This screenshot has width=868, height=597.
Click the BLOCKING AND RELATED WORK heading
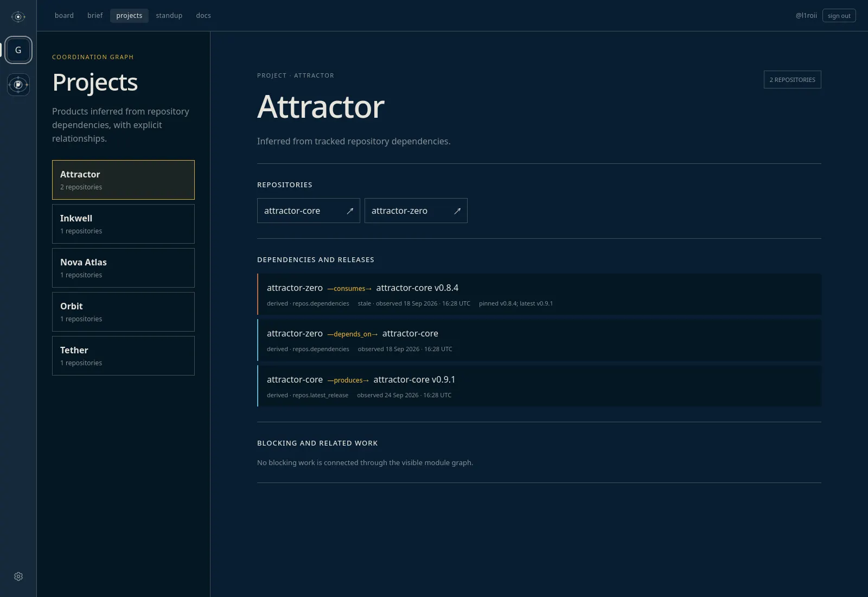tap(317, 443)
